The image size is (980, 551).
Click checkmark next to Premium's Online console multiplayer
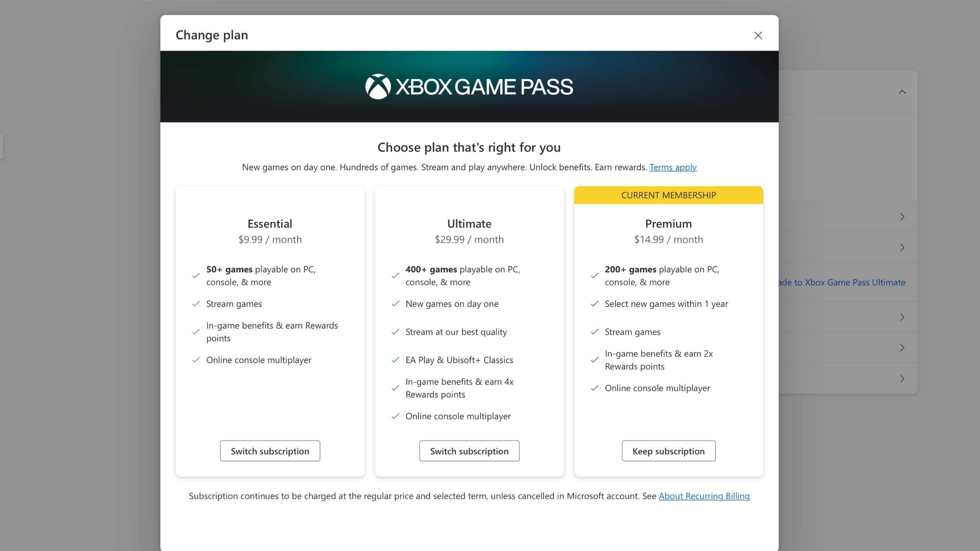595,388
